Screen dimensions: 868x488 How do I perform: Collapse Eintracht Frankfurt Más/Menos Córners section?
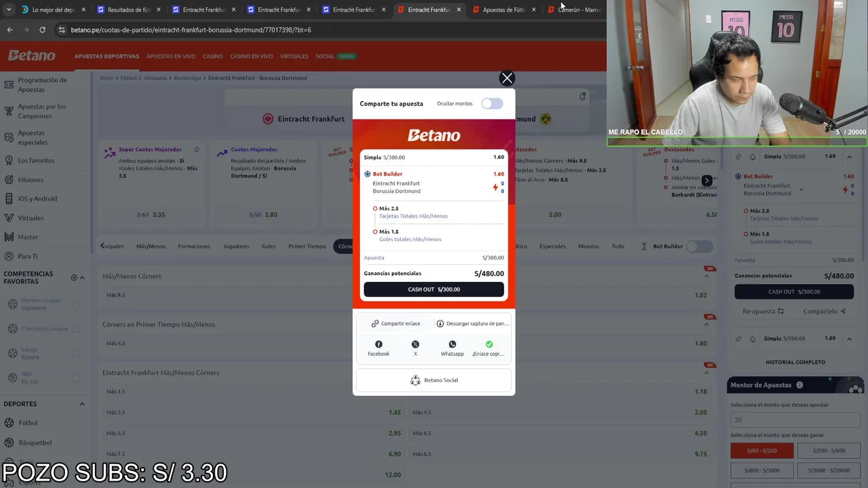[706, 372]
